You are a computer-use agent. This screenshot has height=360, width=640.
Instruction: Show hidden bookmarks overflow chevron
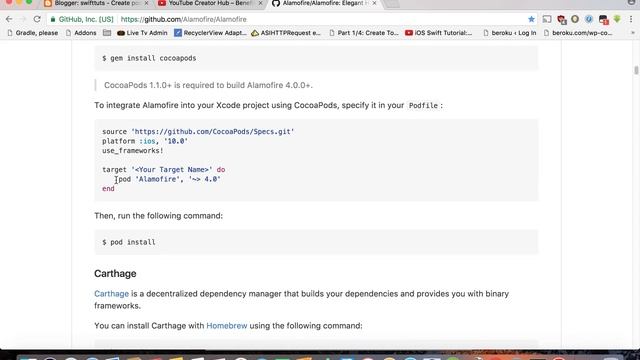pyautogui.click(x=633, y=33)
